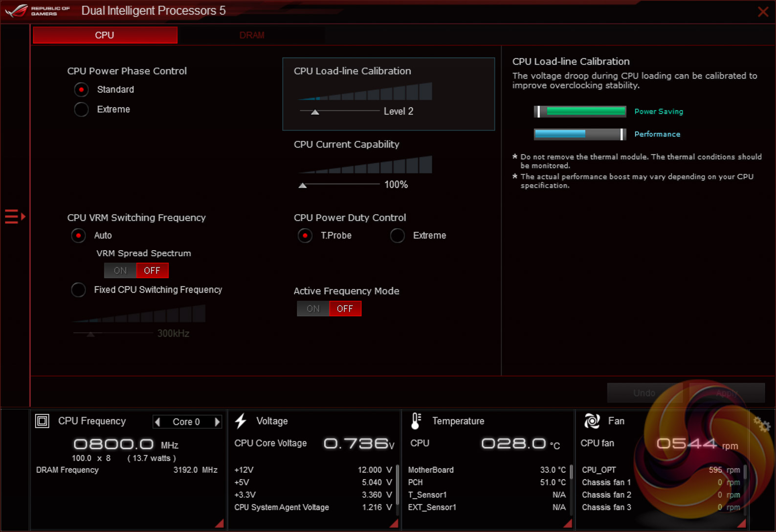Expand the CPU Frequency panel corner
Image resolution: width=776 pixels, height=532 pixels.
(220, 523)
